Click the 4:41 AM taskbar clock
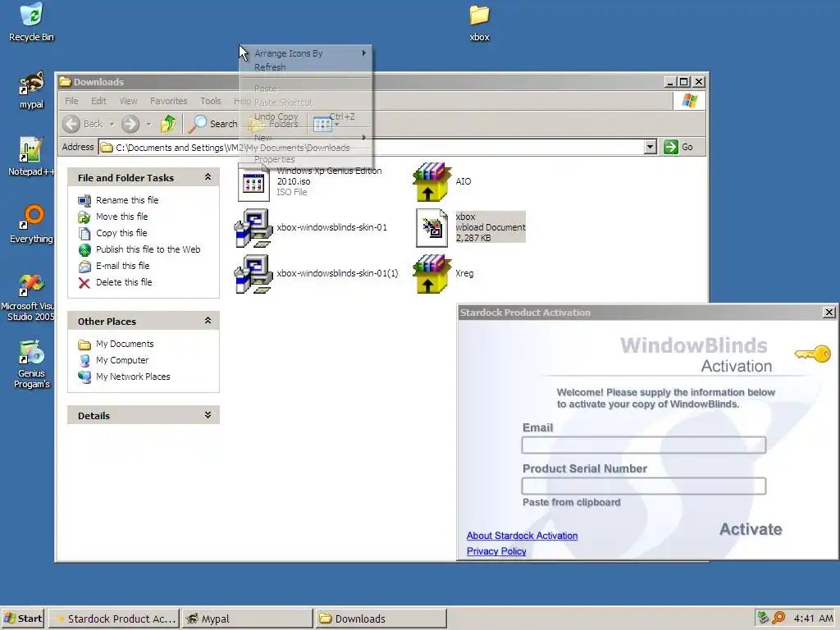The height and width of the screenshot is (630, 840). click(813, 619)
